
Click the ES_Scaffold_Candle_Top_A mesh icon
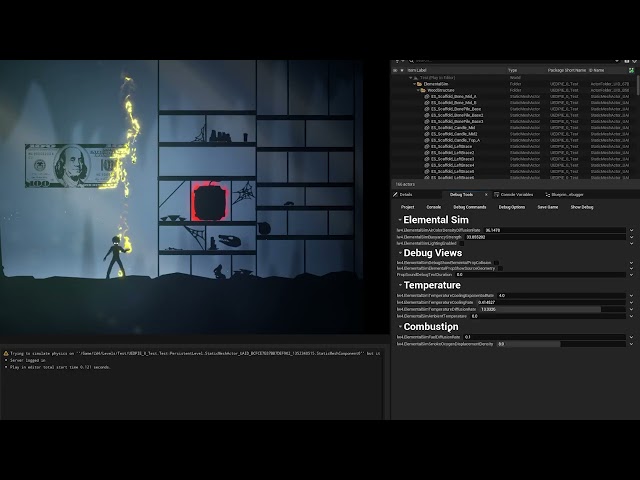[x=427, y=140]
